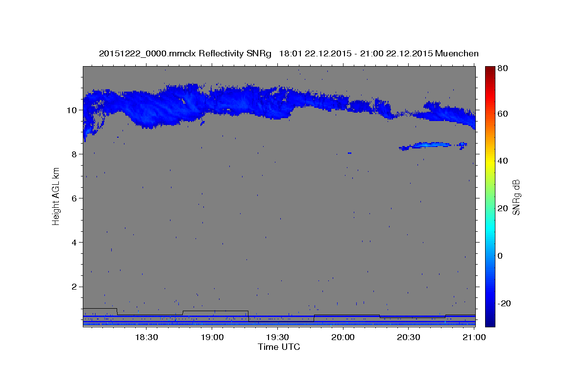Click the small isolated cloud near 8 km
The width and height of the screenshot is (588, 392).
click(x=432, y=146)
